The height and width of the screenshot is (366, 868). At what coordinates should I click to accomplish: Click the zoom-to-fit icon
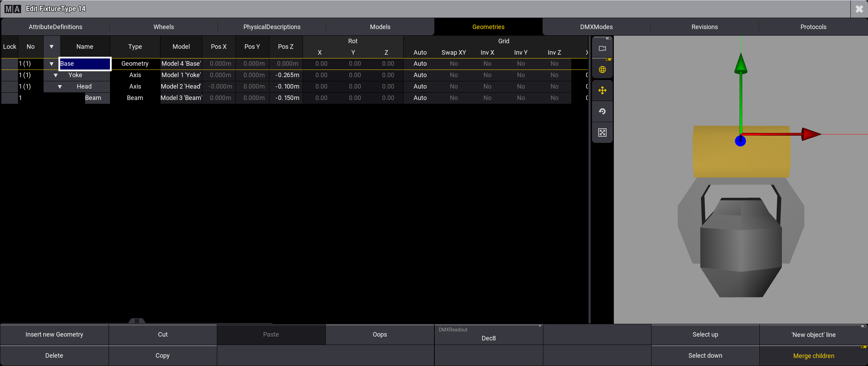(x=602, y=132)
